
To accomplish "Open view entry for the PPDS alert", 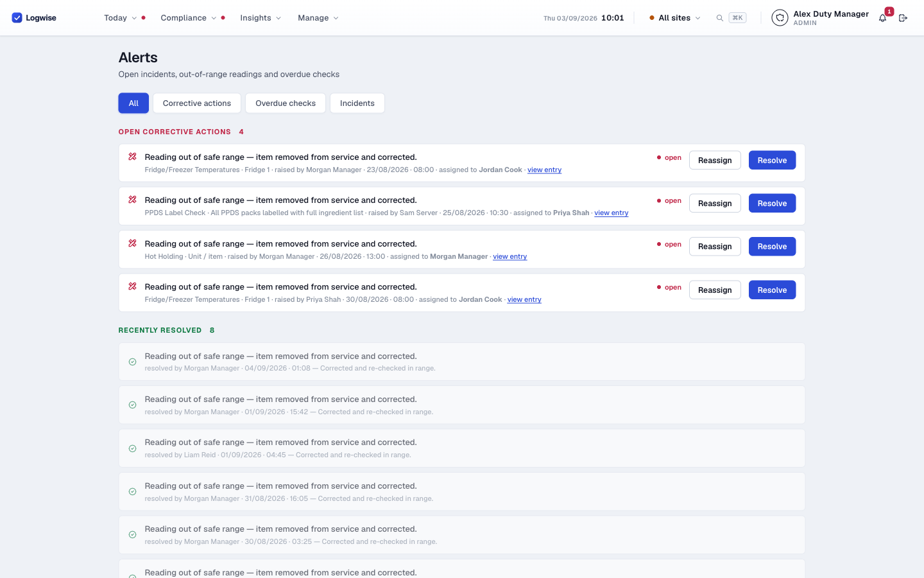I will click(x=612, y=213).
